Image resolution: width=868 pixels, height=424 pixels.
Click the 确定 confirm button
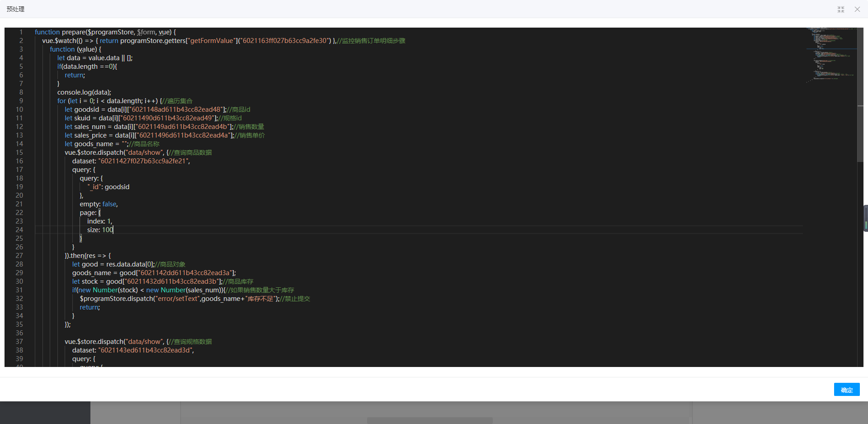click(846, 390)
